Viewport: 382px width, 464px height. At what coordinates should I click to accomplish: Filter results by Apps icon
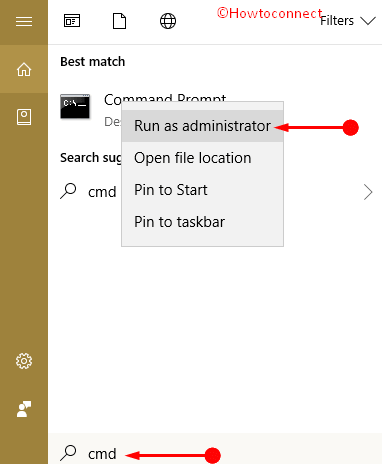tap(72, 21)
